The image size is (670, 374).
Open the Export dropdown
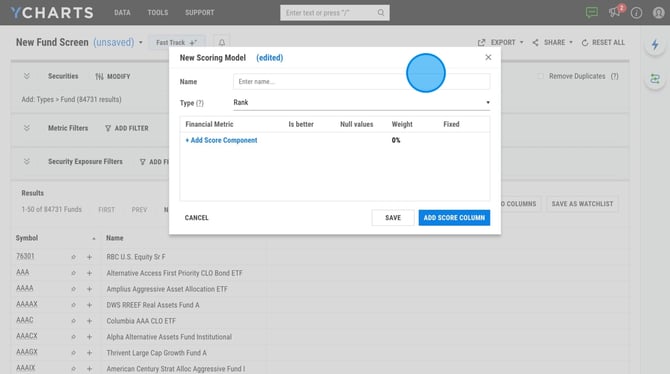[500, 42]
